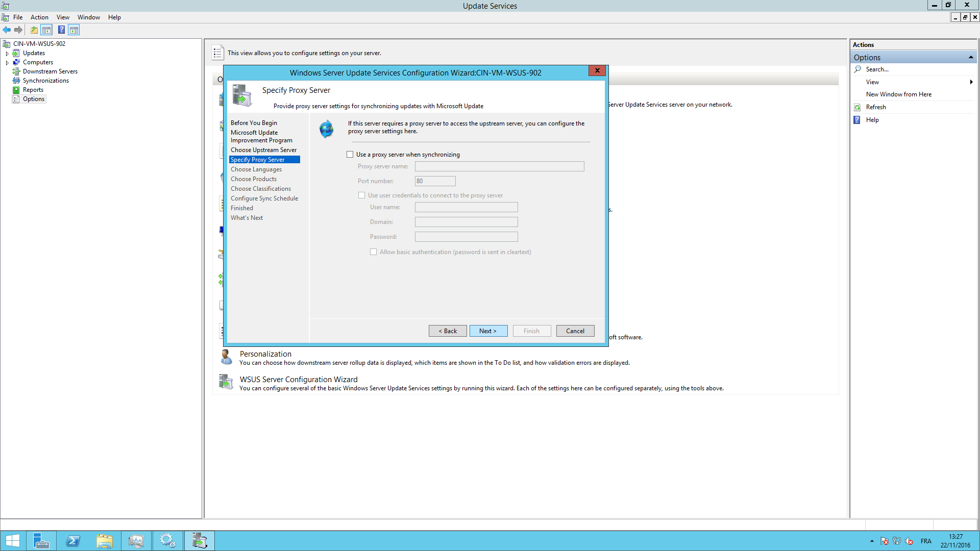Viewport: 980px width, 551px height.
Task: Click the Back button in wizard
Action: pyautogui.click(x=448, y=331)
